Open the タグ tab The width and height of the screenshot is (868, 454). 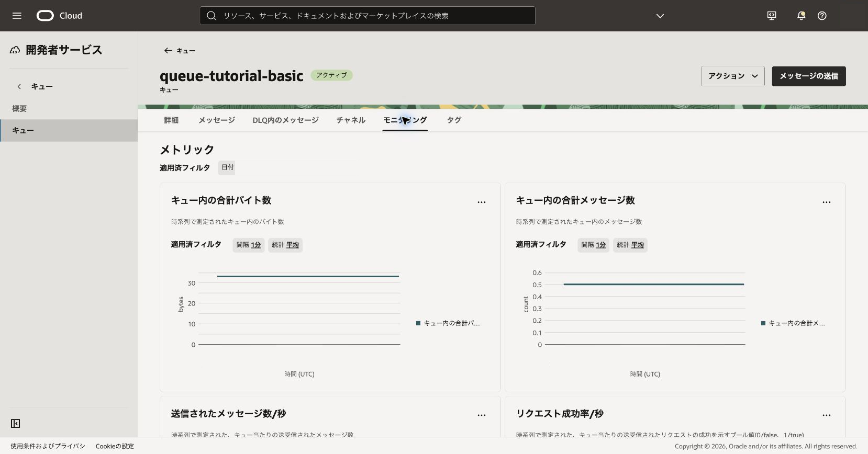[454, 120]
